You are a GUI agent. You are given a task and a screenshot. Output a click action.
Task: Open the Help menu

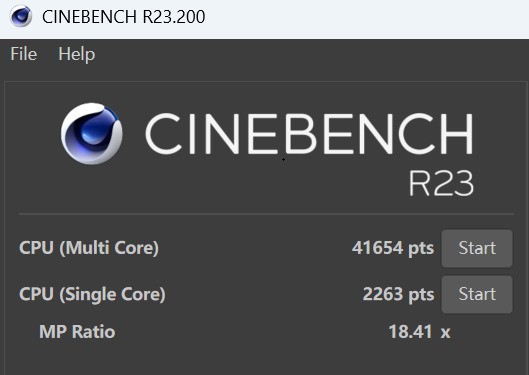(x=77, y=55)
